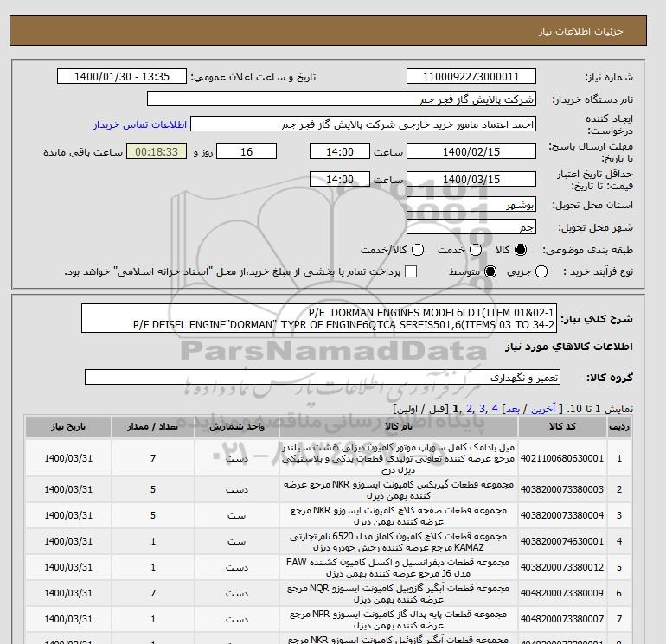Click the delivery city field جم
Image resolution: width=666 pixels, height=644 pixels.
[x=471, y=226]
